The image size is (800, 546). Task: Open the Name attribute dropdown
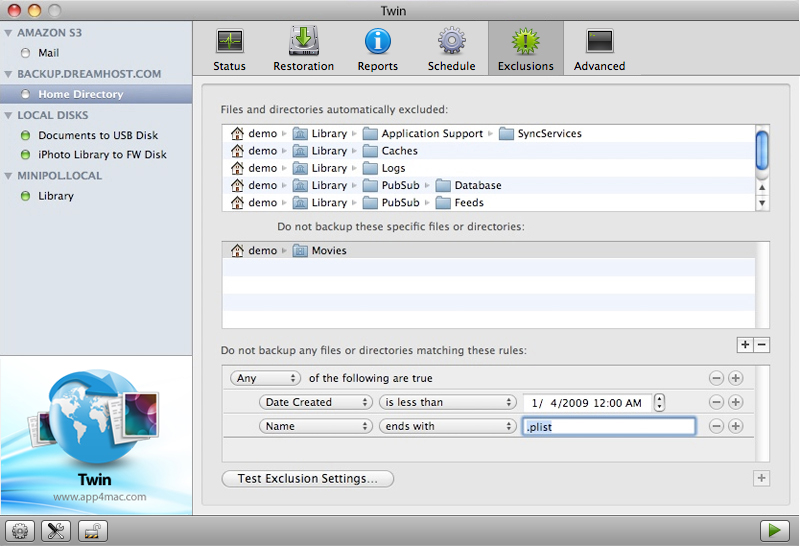(x=316, y=426)
